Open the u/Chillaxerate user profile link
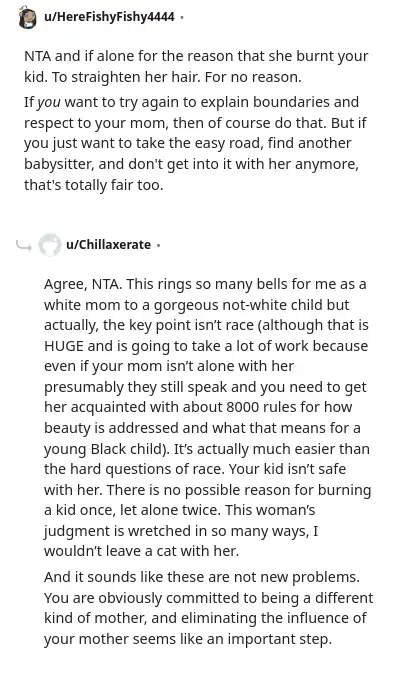The height and width of the screenshot is (674, 400). click(x=108, y=245)
